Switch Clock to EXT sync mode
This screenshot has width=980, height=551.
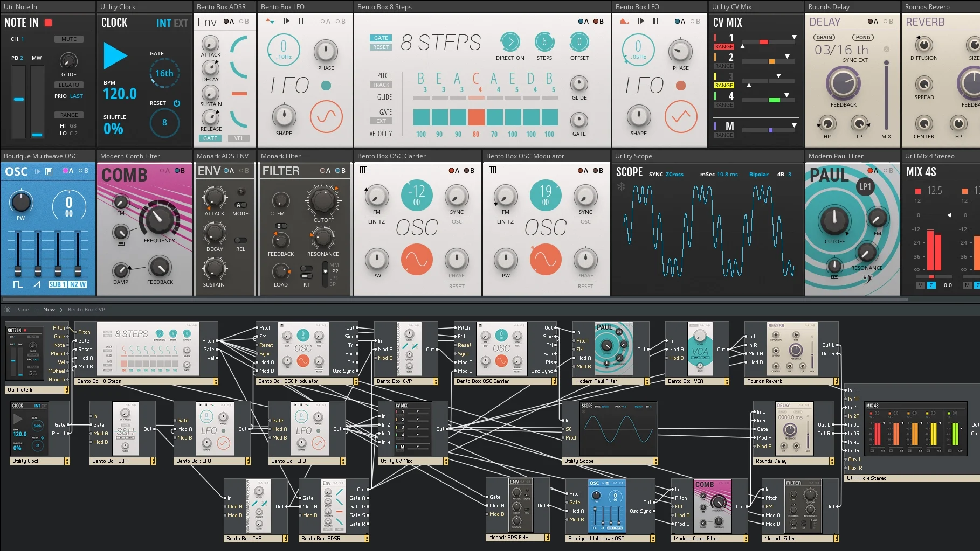181,23
